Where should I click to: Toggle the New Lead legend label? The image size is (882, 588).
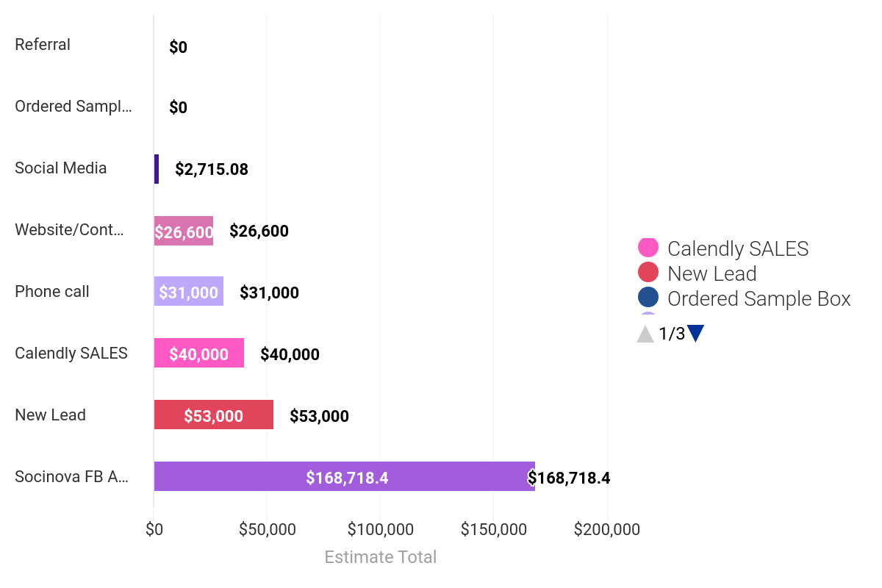click(x=711, y=274)
